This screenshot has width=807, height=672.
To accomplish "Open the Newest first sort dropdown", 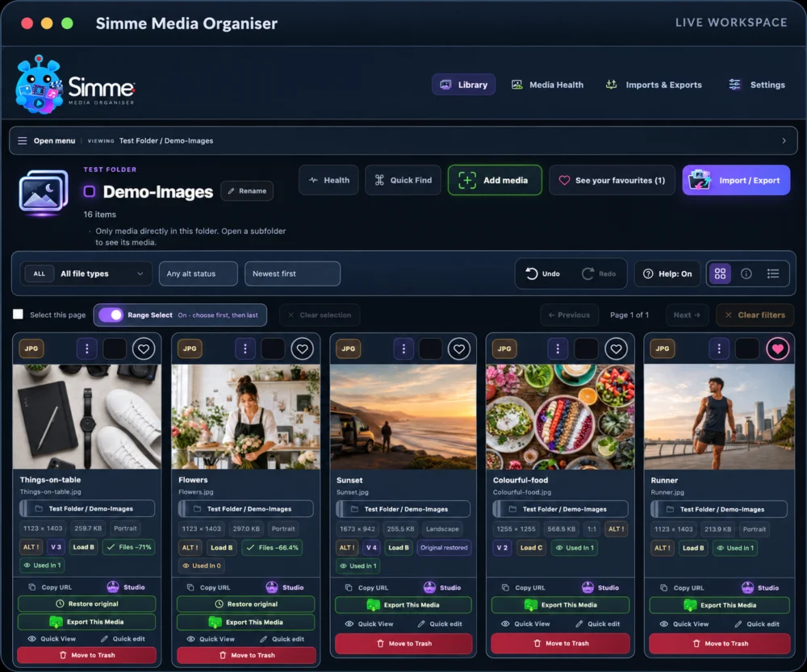I will pos(292,273).
